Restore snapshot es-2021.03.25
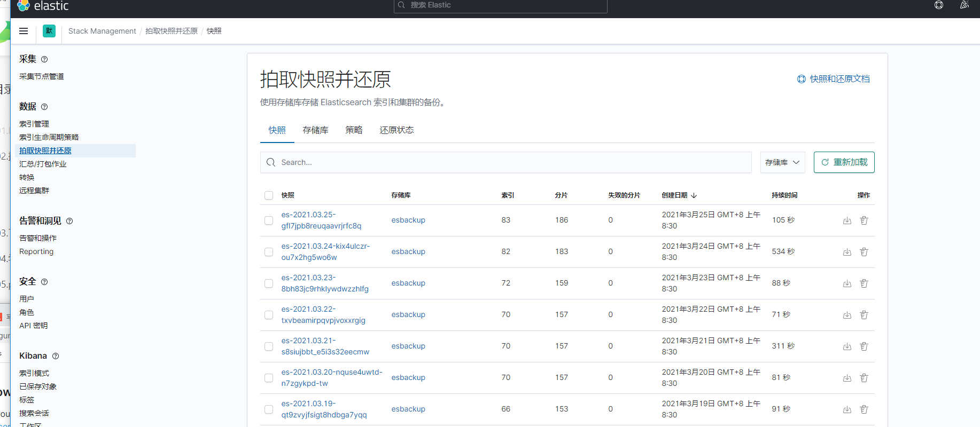 coord(847,220)
